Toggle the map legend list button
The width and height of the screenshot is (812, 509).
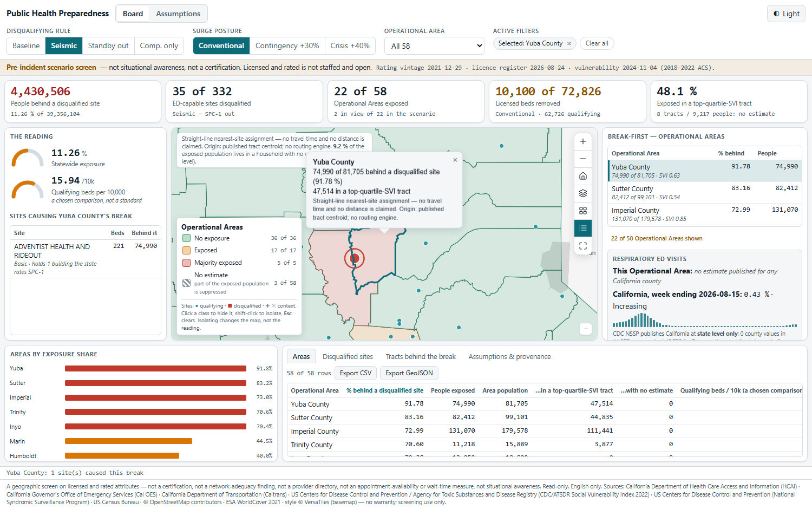pos(583,228)
